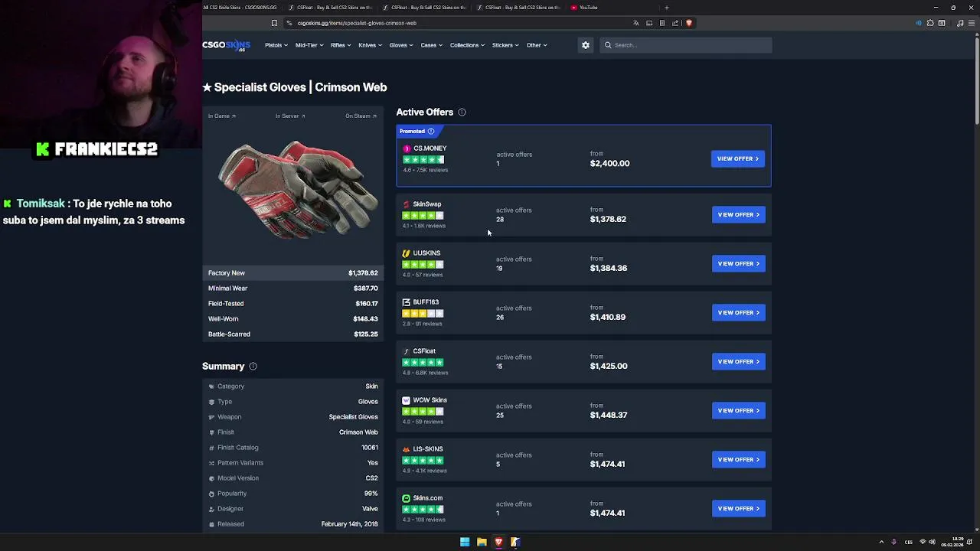Screen dimensions: 980x551
Task: Click the CS.MONEY marketplace logo
Action: [407, 148]
